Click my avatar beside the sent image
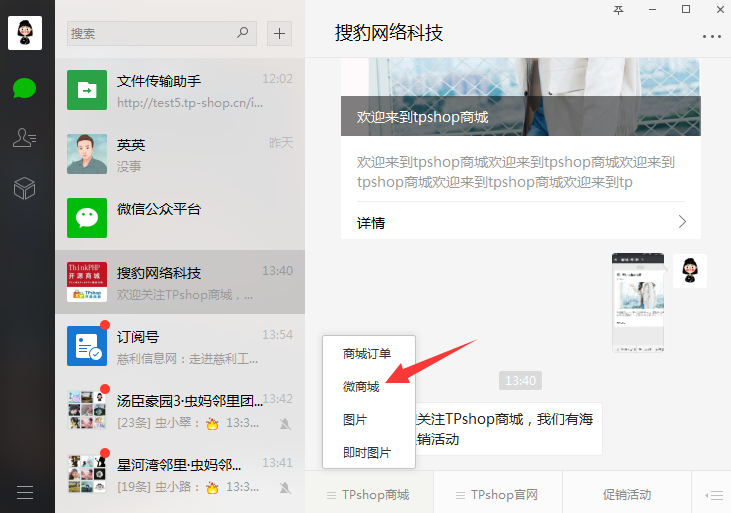Screen dimensions: 731x513 690,271
